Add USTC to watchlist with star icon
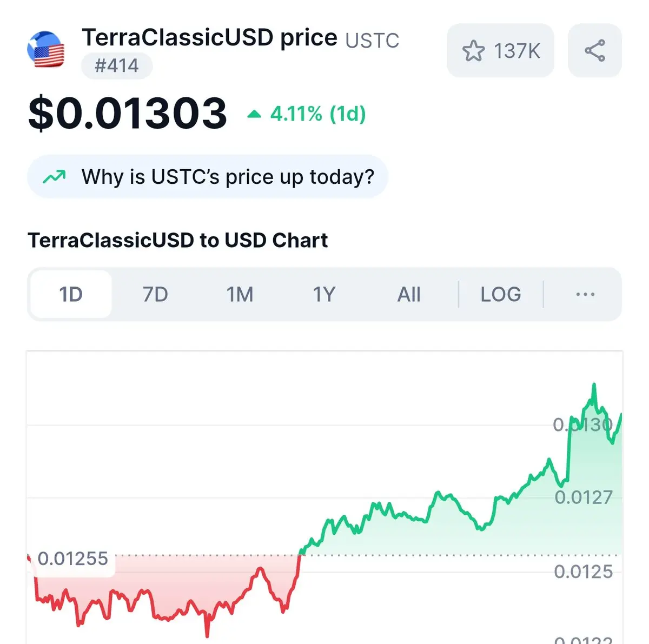Screen dimensions: 649x644 pyautogui.click(x=473, y=51)
